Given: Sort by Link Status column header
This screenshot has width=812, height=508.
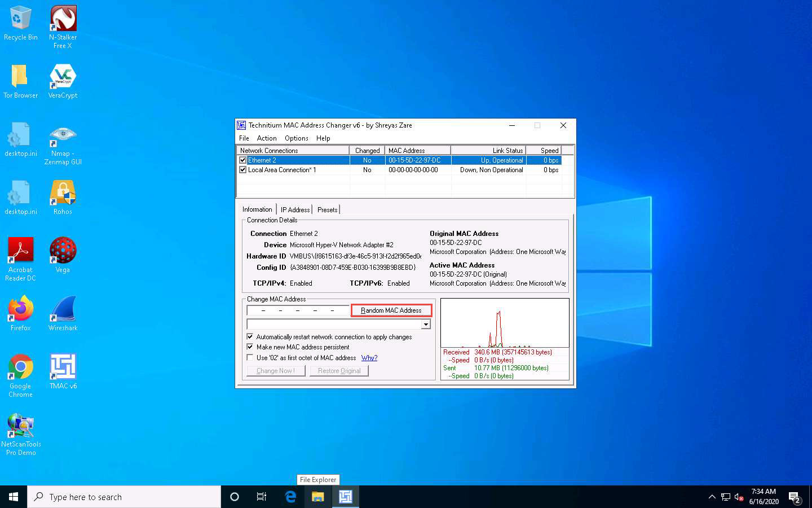Looking at the screenshot, I should (488, 151).
